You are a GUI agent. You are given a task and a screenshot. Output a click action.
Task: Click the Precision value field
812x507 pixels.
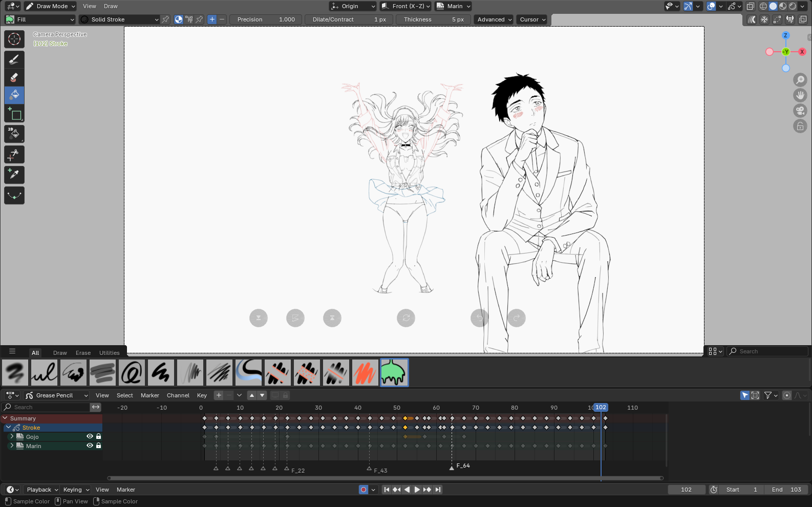266,19
